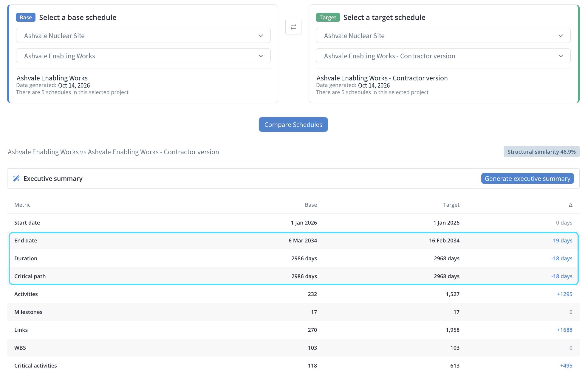Click the Base column header
Viewport: 588px width, 372px height.
point(311,205)
